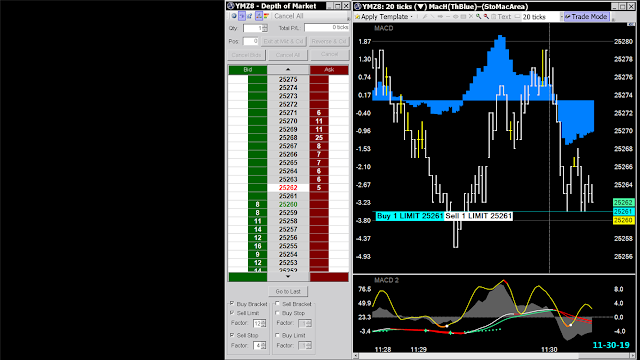Open the Apply Template dropdown
The image size is (640, 360).
tap(411, 17)
